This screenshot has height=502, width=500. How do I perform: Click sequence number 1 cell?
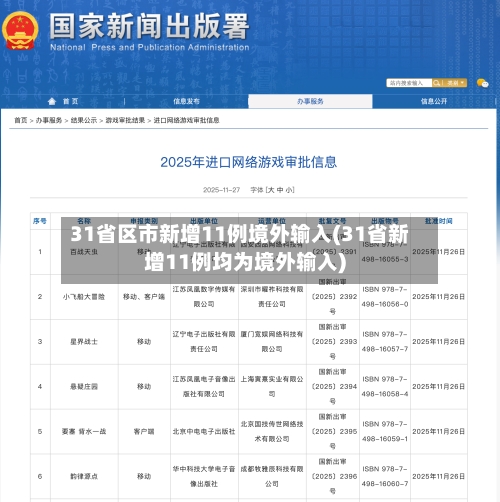tap(40, 252)
